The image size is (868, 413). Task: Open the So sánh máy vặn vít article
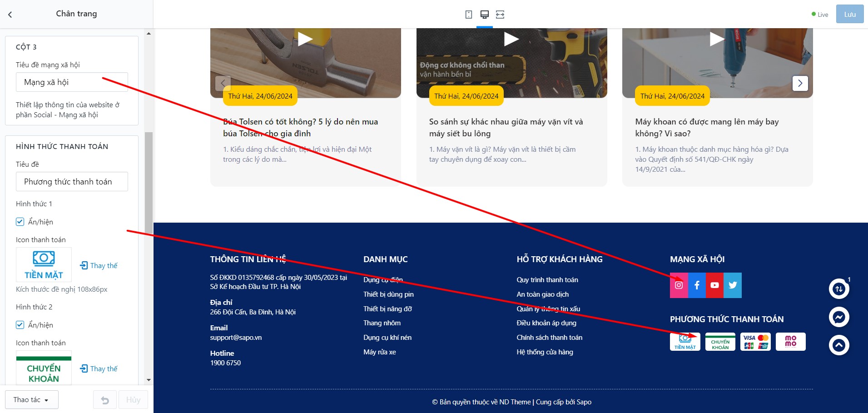pyautogui.click(x=506, y=128)
